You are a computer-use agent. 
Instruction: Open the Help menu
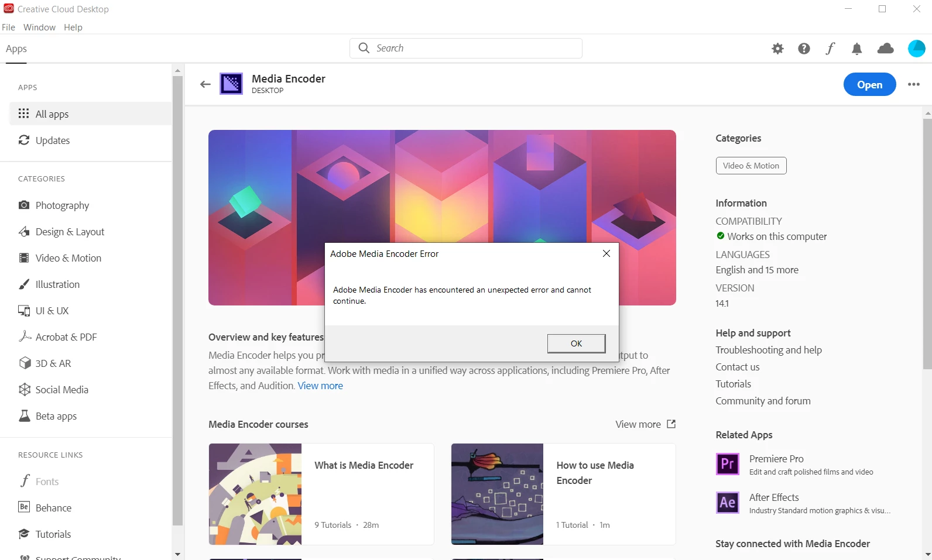point(73,28)
